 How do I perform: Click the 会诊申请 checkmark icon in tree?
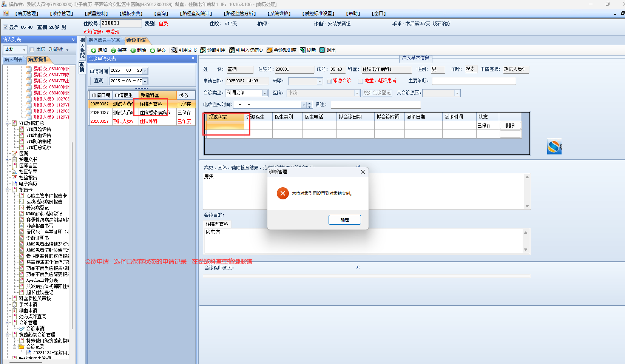point(22,329)
